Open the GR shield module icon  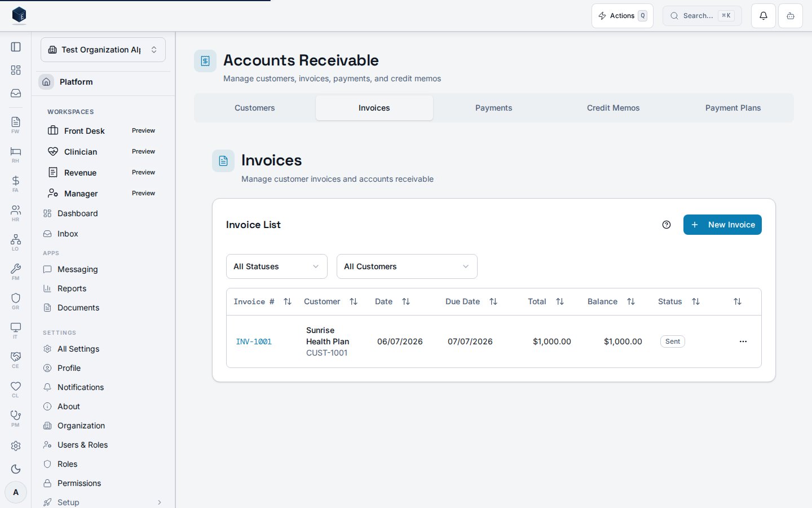[16, 301]
